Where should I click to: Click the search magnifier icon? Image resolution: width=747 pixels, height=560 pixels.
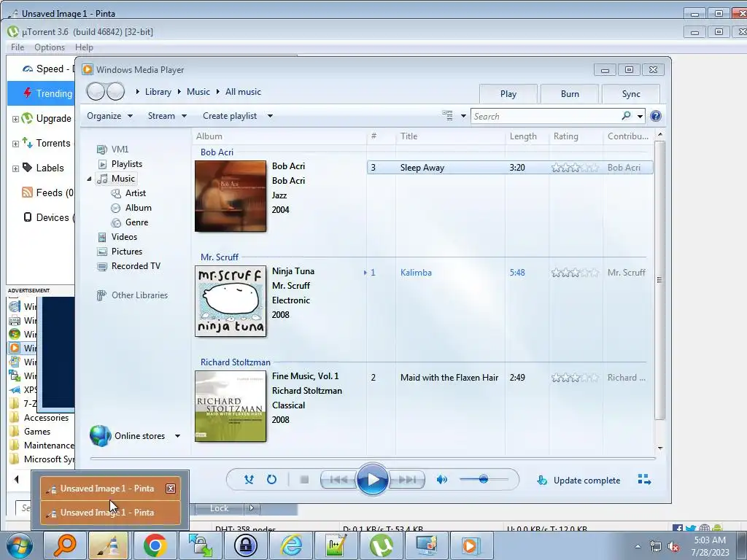627,116
